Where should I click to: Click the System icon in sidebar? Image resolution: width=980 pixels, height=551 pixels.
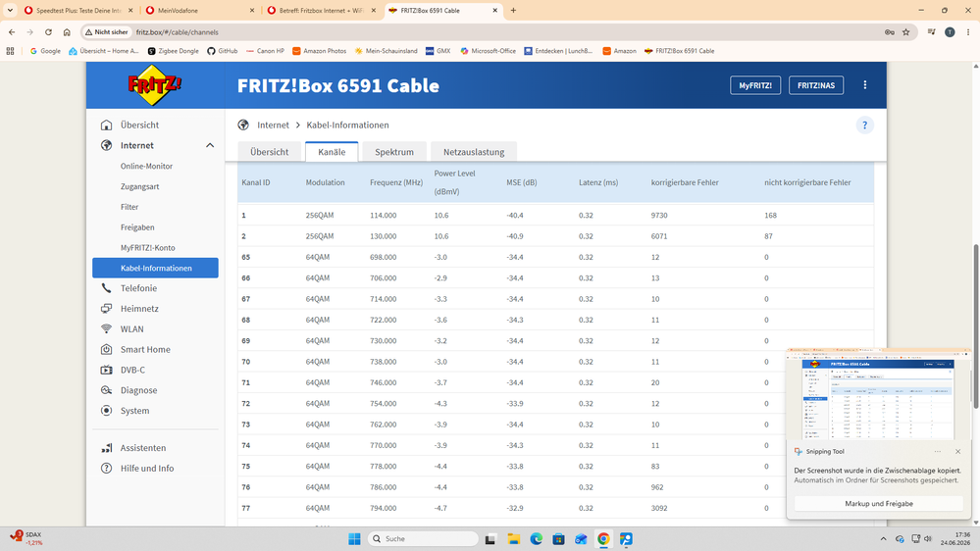pyautogui.click(x=106, y=411)
